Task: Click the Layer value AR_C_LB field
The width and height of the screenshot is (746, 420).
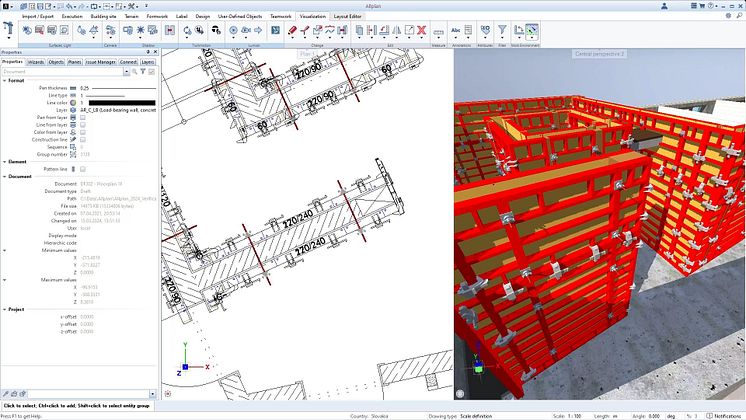Action: tap(118, 110)
